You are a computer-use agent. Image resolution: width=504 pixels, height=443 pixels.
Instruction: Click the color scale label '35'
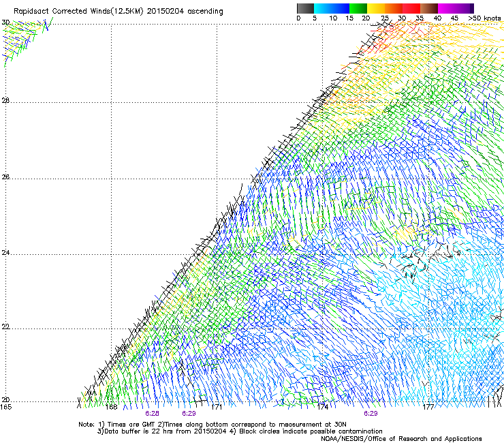[420, 18]
